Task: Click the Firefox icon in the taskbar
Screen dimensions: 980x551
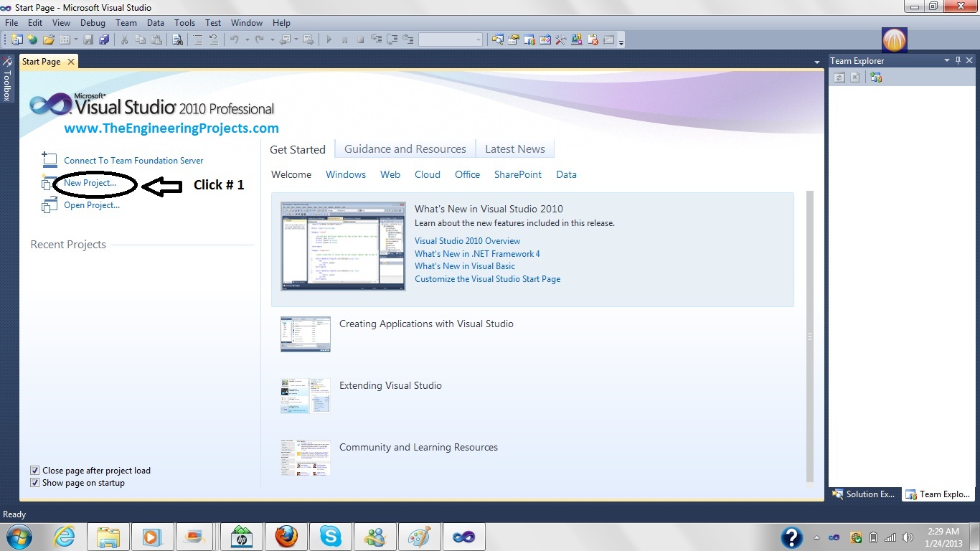Action: pyautogui.click(x=286, y=536)
